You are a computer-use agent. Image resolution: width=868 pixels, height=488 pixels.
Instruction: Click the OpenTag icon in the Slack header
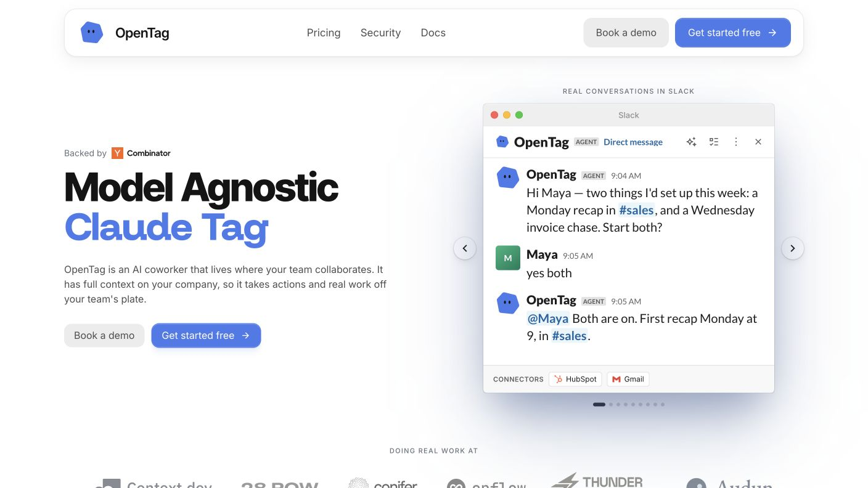click(502, 142)
